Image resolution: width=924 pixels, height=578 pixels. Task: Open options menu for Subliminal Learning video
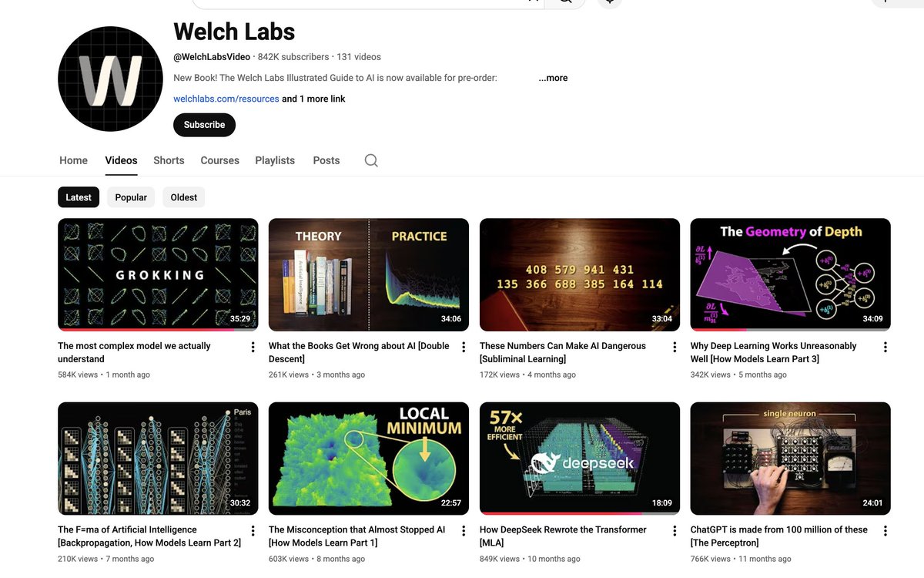675,348
